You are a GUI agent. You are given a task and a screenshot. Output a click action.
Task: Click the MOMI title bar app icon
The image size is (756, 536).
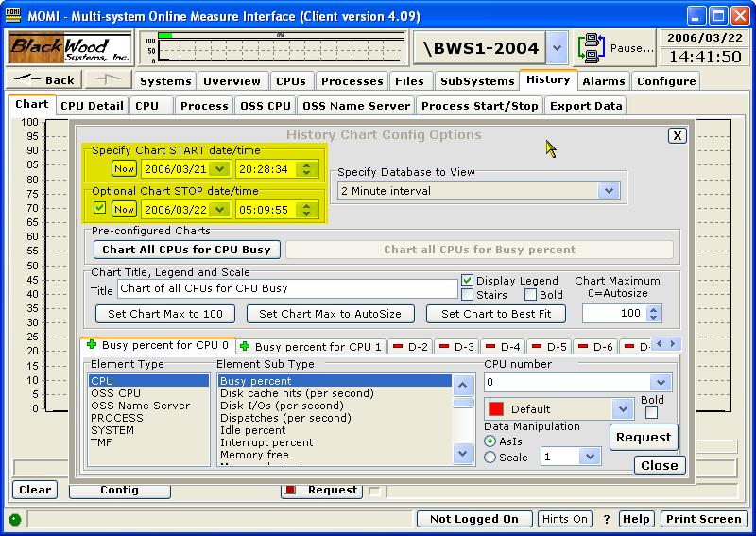coord(13,15)
